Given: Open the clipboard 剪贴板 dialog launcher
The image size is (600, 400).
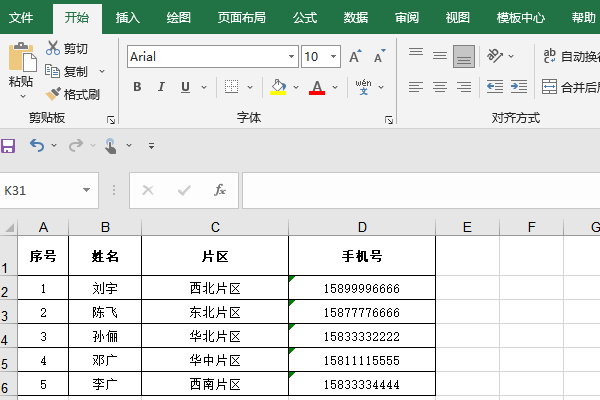Looking at the screenshot, I should pos(111,120).
